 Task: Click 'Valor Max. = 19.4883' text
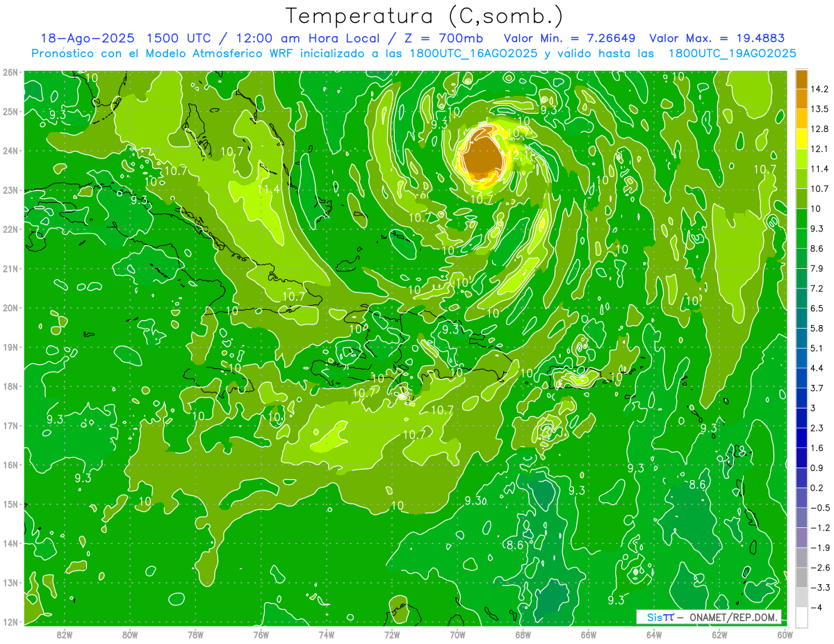pos(717,38)
